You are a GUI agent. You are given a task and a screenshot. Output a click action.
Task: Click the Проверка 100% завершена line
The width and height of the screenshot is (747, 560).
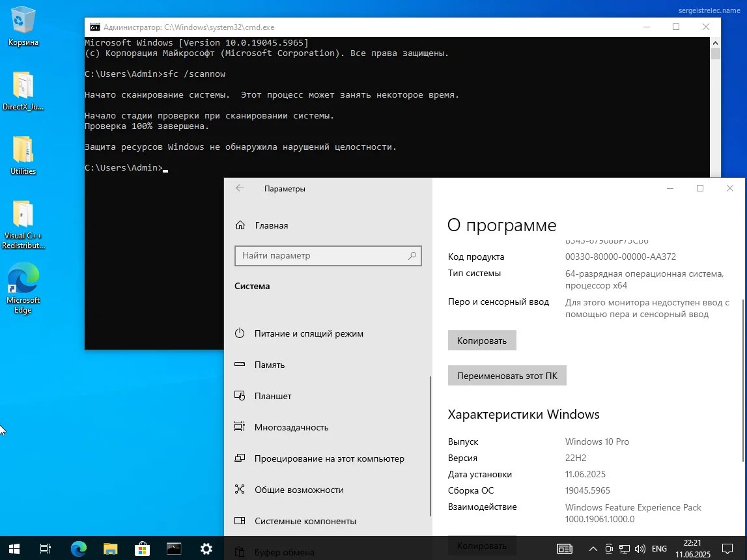[147, 126]
